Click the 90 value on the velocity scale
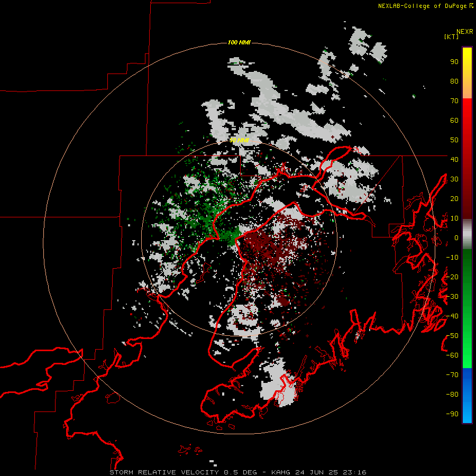476x476 pixels. tap(454, 62)
